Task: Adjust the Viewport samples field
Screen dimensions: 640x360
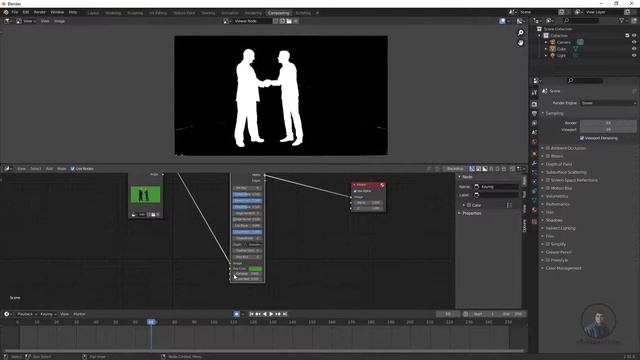Action: (608, 130)
